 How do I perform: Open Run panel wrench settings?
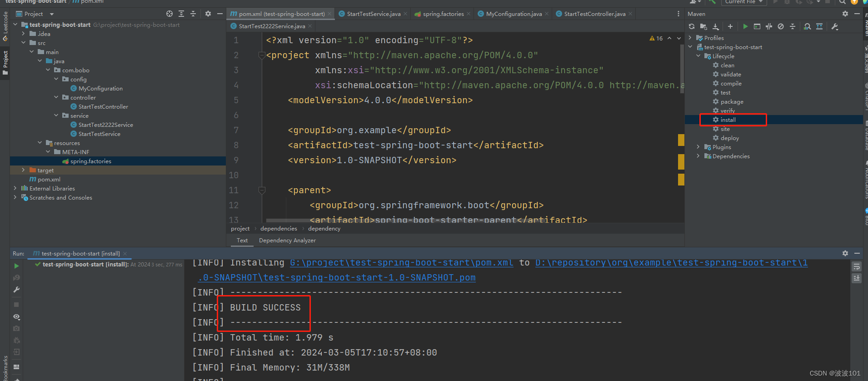coord(16,290)
